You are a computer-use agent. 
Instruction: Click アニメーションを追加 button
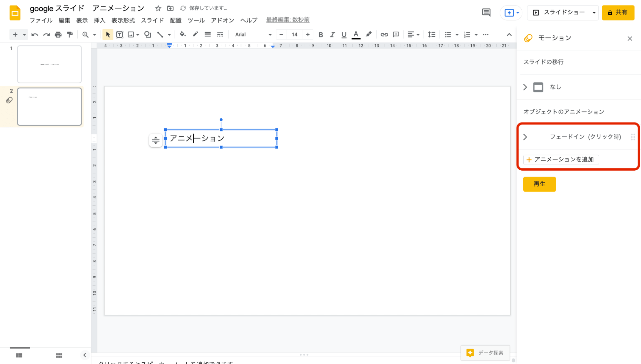click(x=561, y=159)
